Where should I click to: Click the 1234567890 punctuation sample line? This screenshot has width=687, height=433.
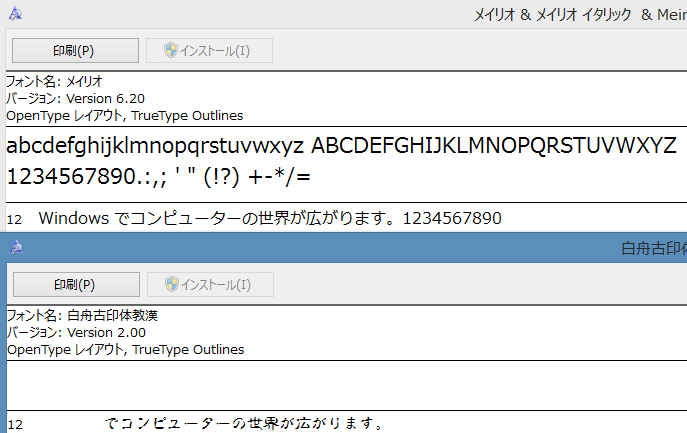coord(159,177)
